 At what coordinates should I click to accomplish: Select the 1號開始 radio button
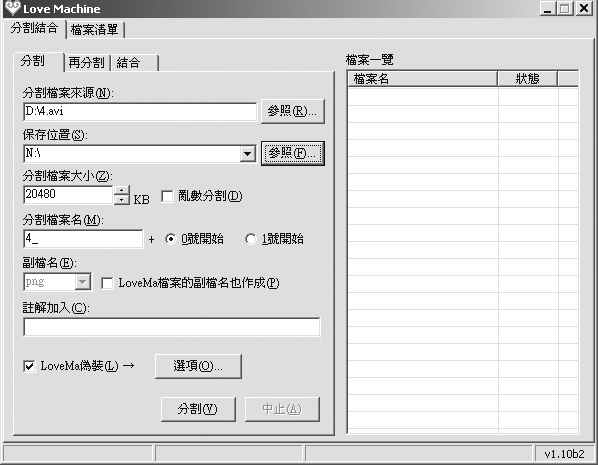click(x=251, y=239)
